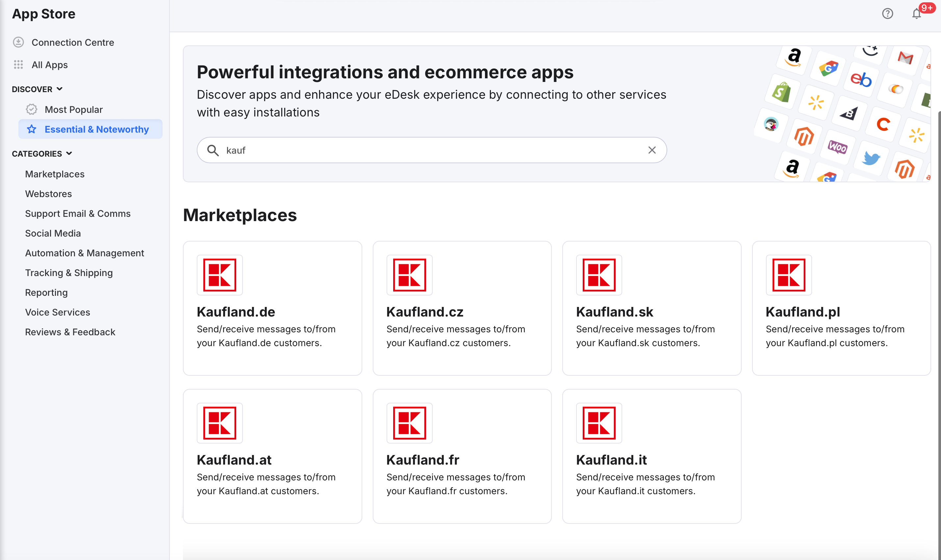Screen dimensions: 941x560
Task: Open the Kaufland.sk app title
Action: point(615,312)
